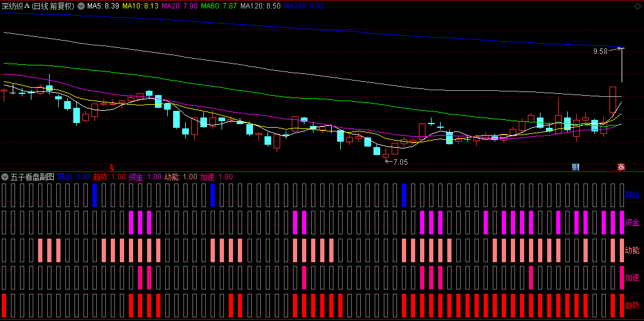
Task: Click the blue 异动 row label at right
Action: pos(632,195)
